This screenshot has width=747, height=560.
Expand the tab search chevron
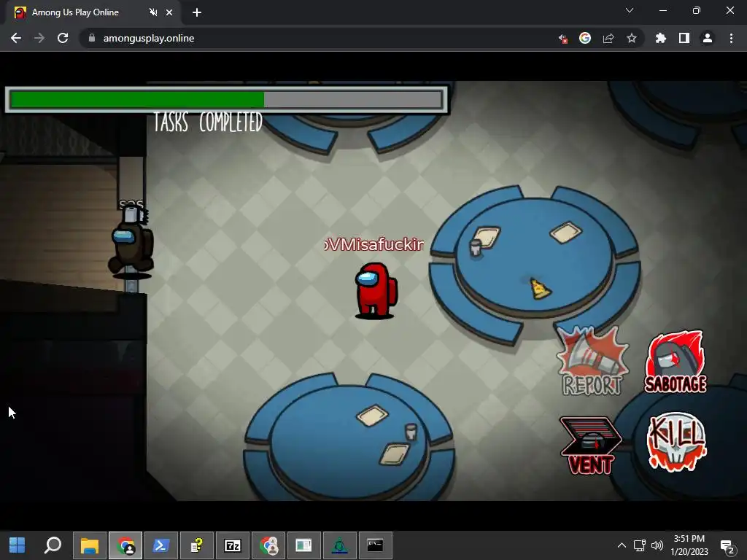tap(630, 10)
